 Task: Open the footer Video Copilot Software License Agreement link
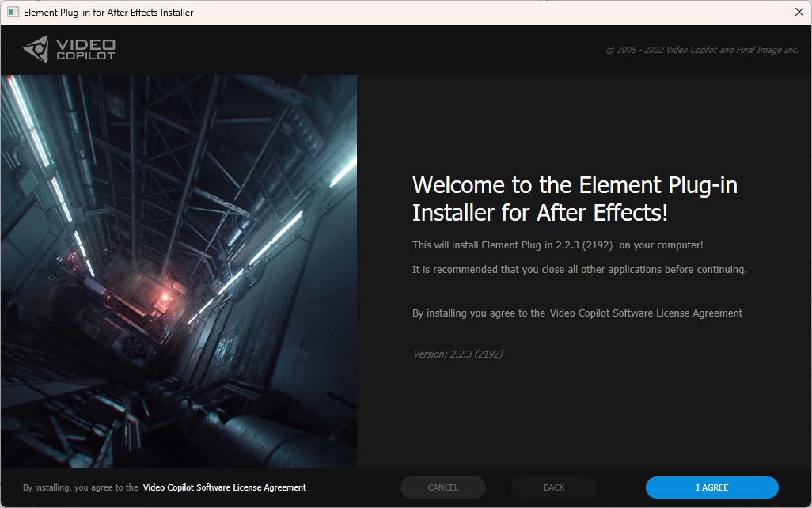tap(225, 487)
